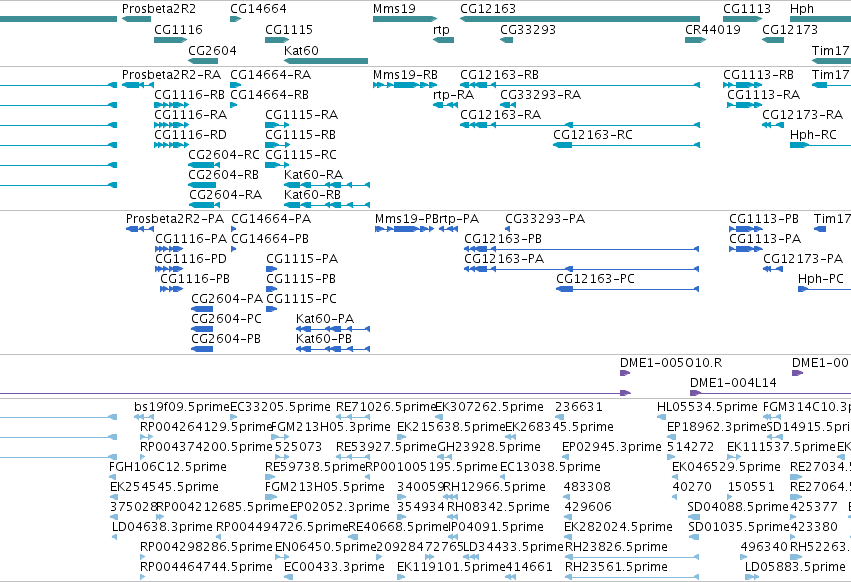
Task: Click the EC33205.5prime EST
Action: tap(234, 417)
